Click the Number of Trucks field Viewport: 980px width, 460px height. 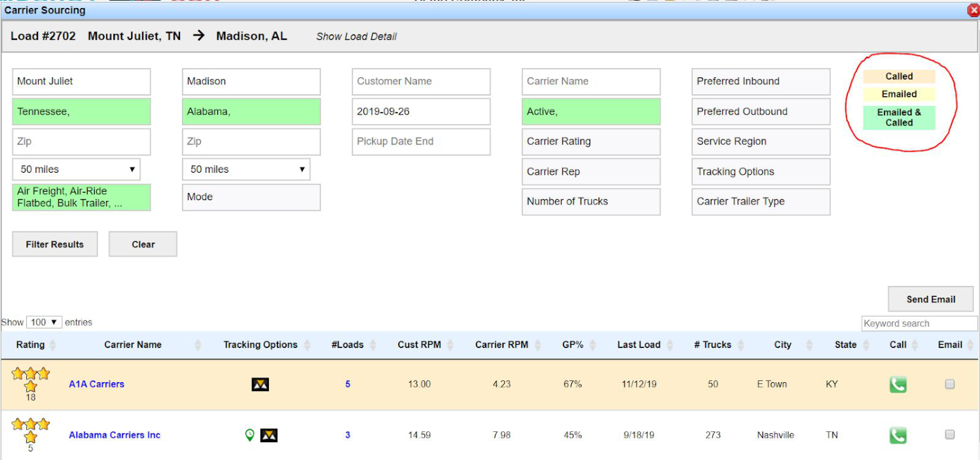coord(591,202)
